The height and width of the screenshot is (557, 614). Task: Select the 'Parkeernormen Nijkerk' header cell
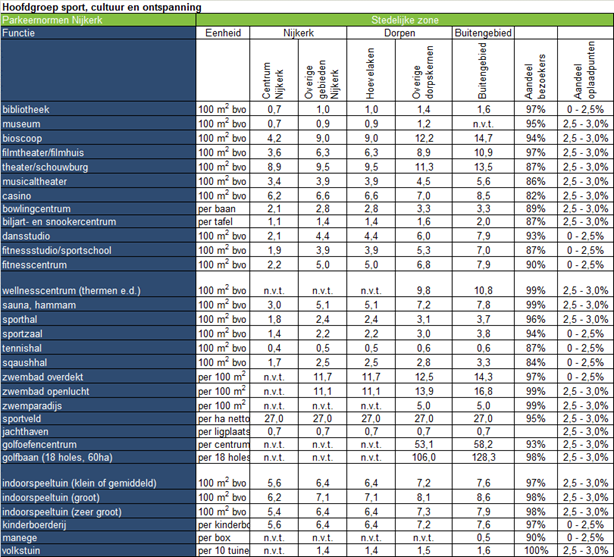tap(52, 20)
